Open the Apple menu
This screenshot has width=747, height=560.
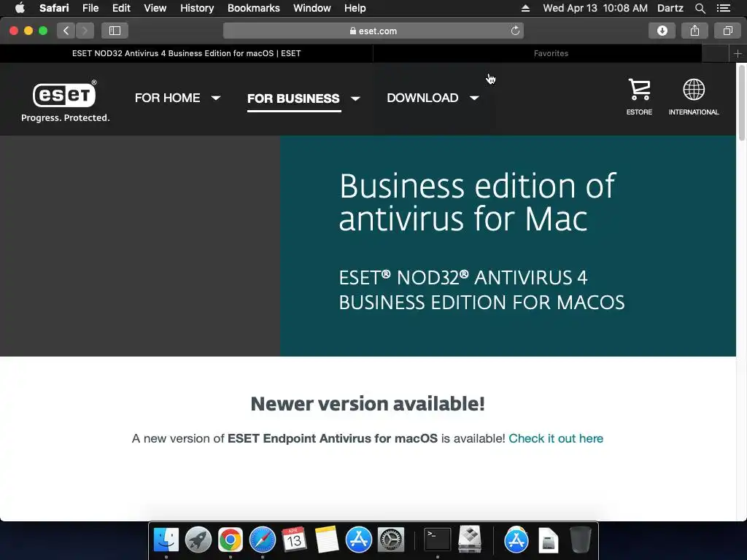point(20,8)
